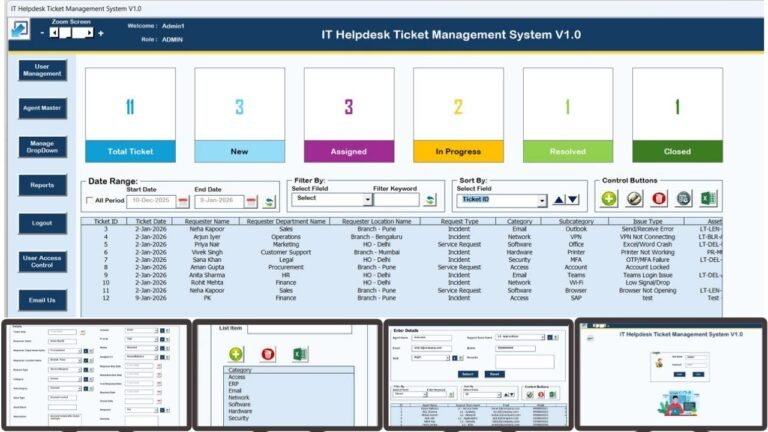Screen dimensions: 768x432
Task: Open the ticket entry form thumbnail
Action: [96, 374]
